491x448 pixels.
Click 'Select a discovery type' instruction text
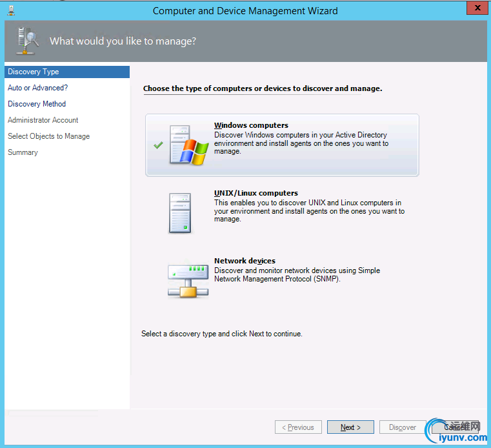(x=222, y=334)
